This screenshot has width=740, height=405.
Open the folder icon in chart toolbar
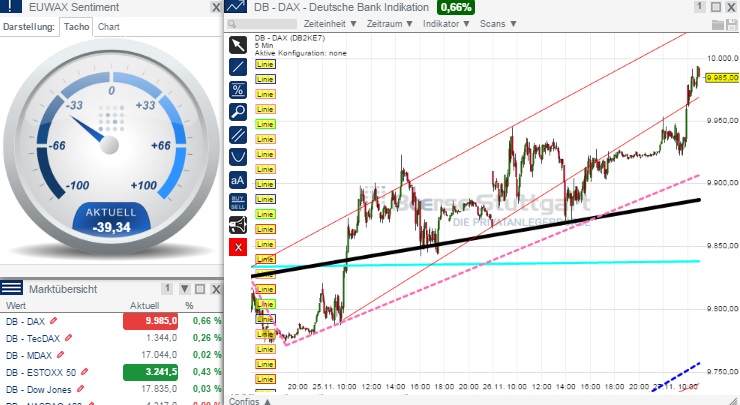click(x=718, y=24)
